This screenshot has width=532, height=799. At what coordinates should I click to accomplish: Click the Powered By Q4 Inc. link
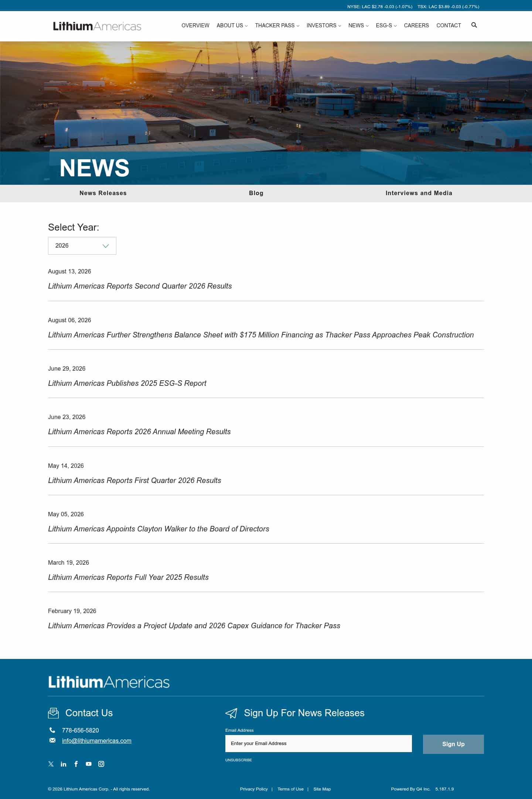(x=411, y=789)
